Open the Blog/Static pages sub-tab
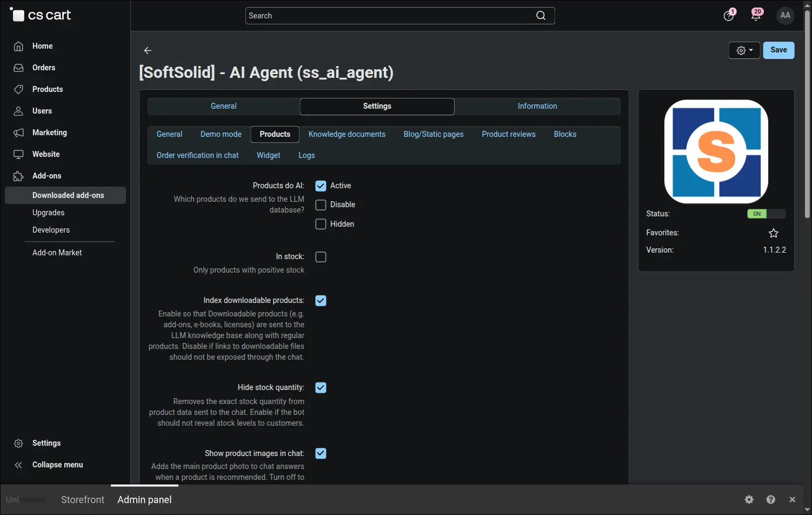This screenshot has height=515, width=812. tap(434, 134)
